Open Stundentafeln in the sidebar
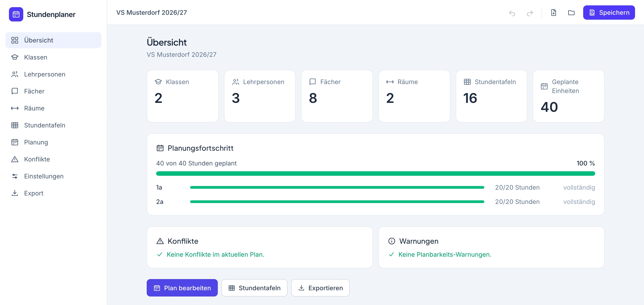This screenshot has width=644, height=305. pyautogui.click(x=53, y=125)
